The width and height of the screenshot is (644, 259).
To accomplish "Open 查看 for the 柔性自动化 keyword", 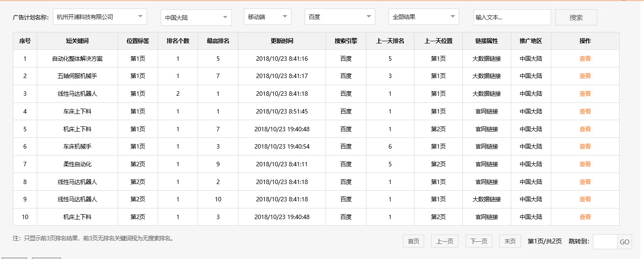I will click(585, 164).
